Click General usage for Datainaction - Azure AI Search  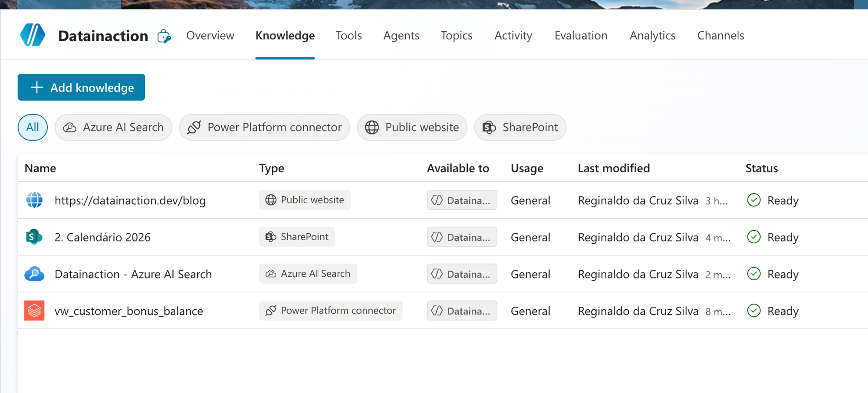tap(530, 274)
